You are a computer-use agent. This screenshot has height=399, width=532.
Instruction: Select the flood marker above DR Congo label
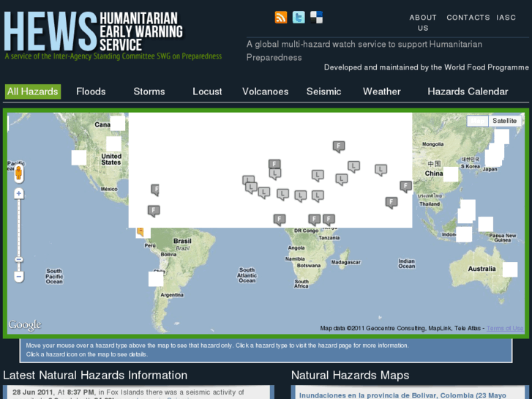click(x=314, y=220)
